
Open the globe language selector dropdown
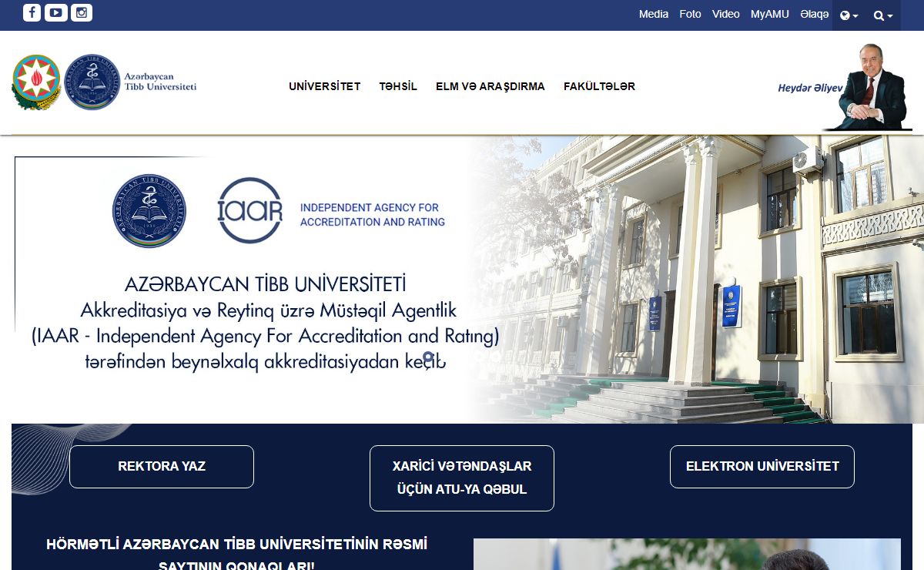849,15
